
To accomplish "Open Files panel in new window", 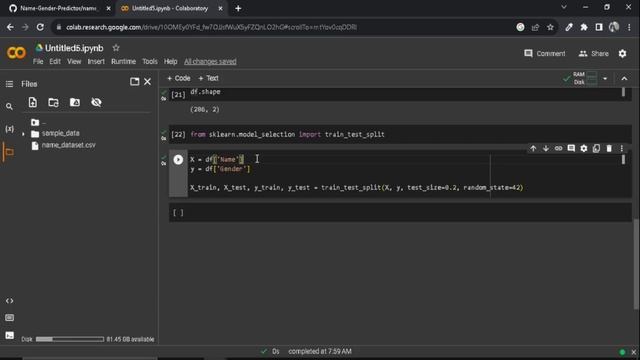I will click(x=134, y=82).
